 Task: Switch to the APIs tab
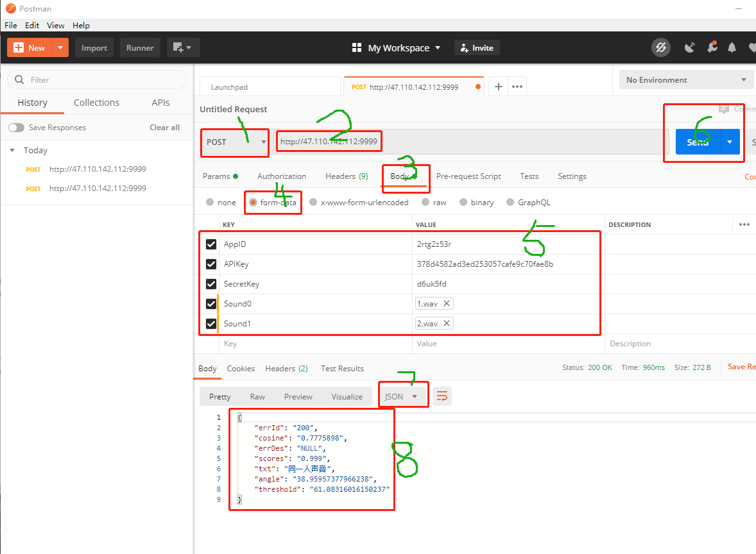(x=160, y=103)
